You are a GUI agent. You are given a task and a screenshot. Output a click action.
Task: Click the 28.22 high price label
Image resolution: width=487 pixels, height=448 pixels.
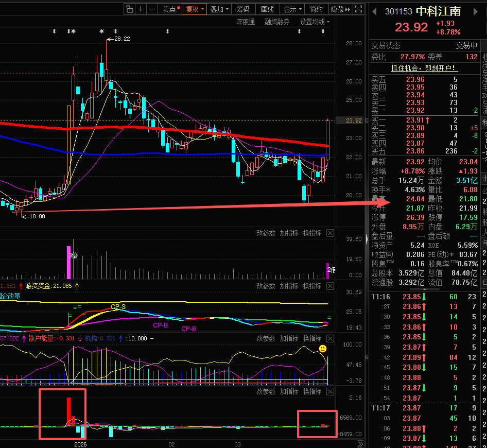[122, 39]
